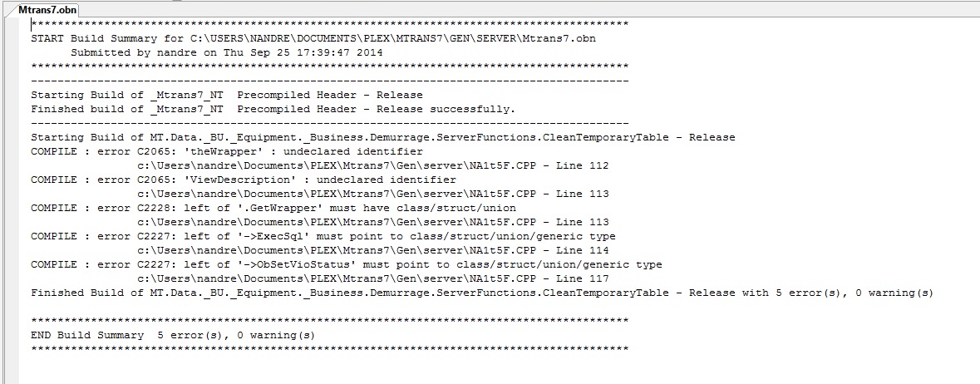This screenshot has width=980, height=384.
Task: Open the NA1t5F.CPP Line 112 path
Action: [x=373, y=165]
